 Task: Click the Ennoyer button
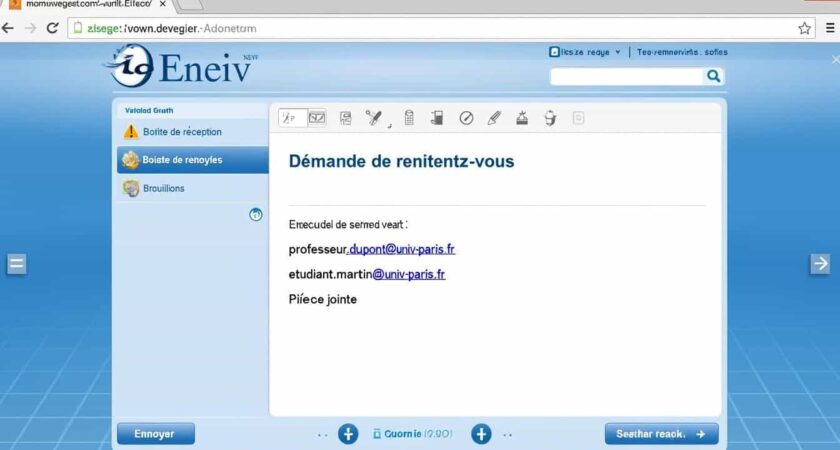coord(156,434)
